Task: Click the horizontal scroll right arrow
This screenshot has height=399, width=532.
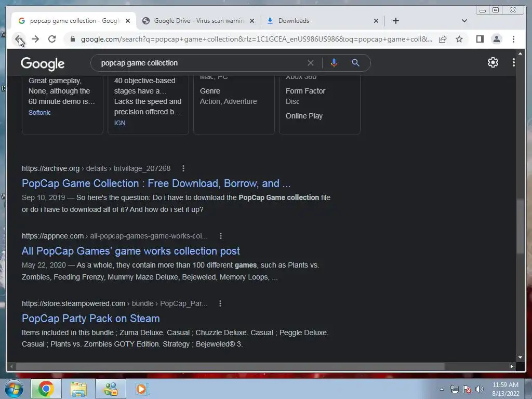Action: coord(512,366)
